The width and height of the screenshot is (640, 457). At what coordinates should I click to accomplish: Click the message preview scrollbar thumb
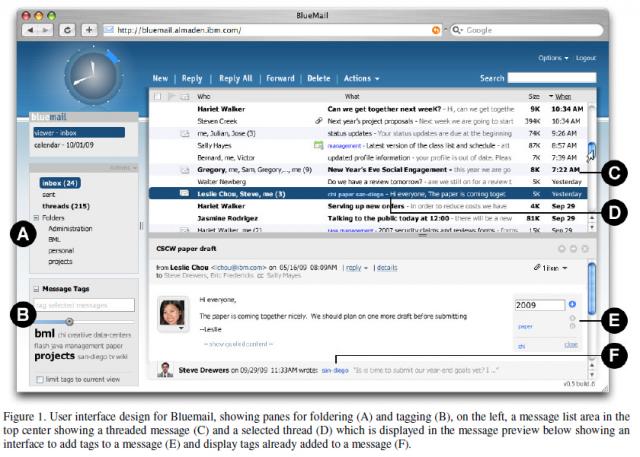(x=591, y=288)
